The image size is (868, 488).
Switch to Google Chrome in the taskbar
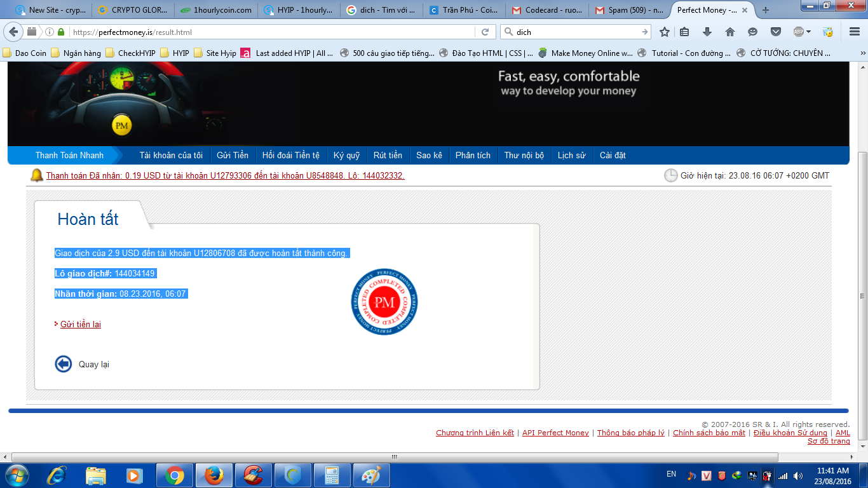(175, 475)
